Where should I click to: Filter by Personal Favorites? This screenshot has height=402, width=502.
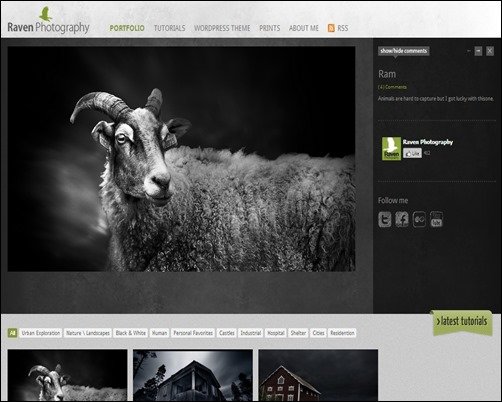click(193, 333)
